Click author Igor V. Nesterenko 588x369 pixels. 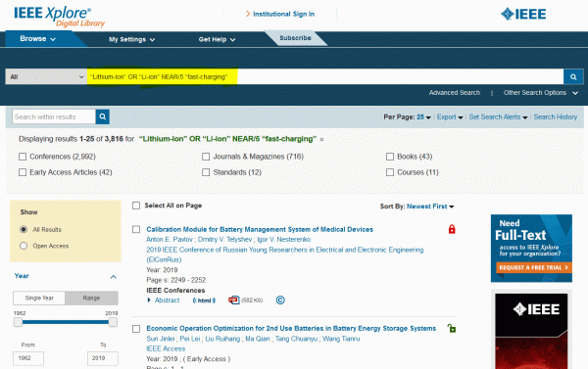(284, 240)
